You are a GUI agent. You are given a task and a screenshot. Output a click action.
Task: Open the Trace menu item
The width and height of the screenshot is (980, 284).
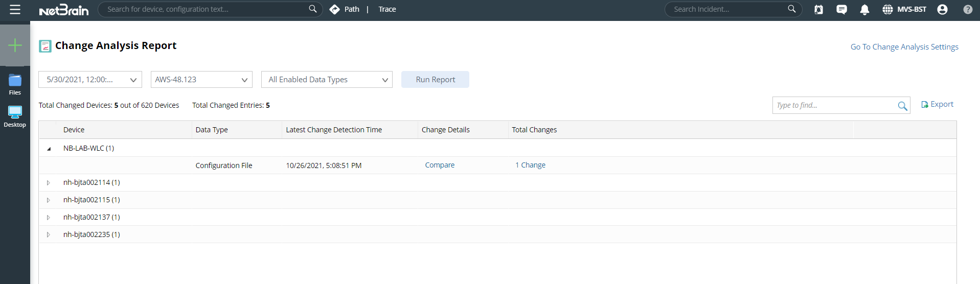click(x=387, y=9)
